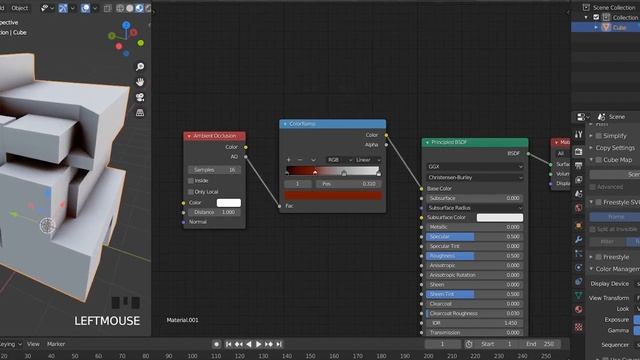Toggle the show gizmo icon
This screenshot has height=360, width=640.
pyautogui.click(x=63, y=8)
